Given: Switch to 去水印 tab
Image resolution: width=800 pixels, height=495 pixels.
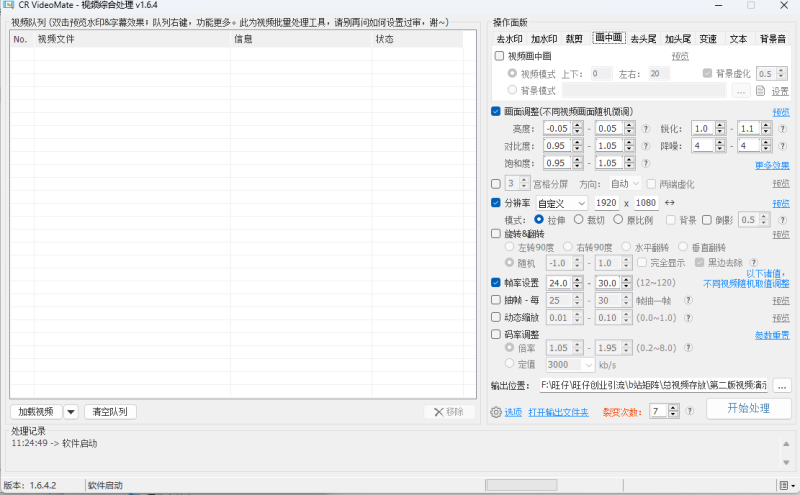Looking at the screenshot, I should pos(509,39).
